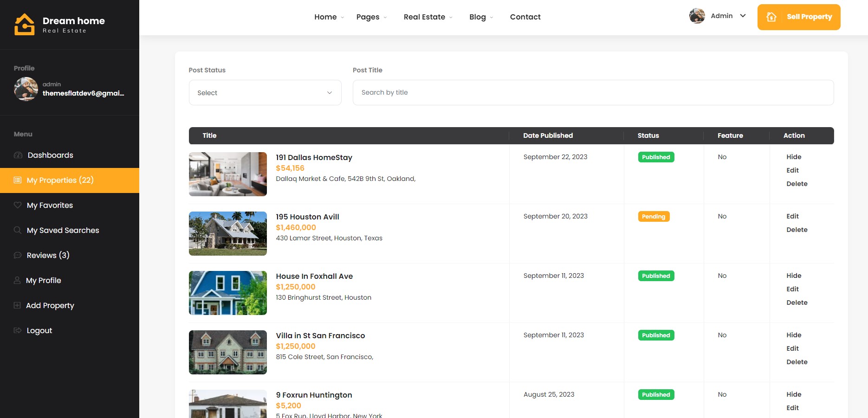This screenshot has width=868, height=418.
Task: Click the Date Published column header
Action: [548, 135]
